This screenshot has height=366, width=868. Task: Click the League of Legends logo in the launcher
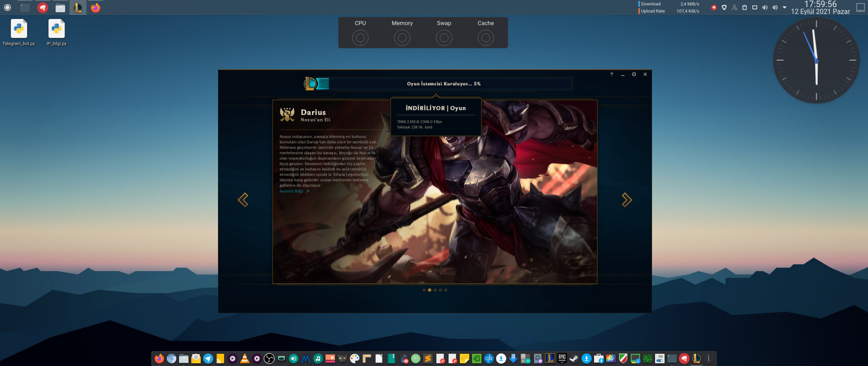tap(310, 84)
